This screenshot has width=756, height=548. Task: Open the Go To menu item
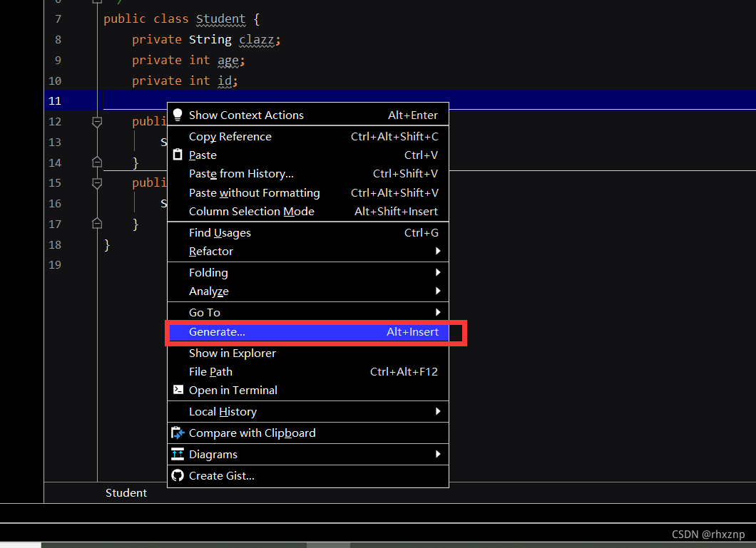pyautogui.click(x=308, y=313)
